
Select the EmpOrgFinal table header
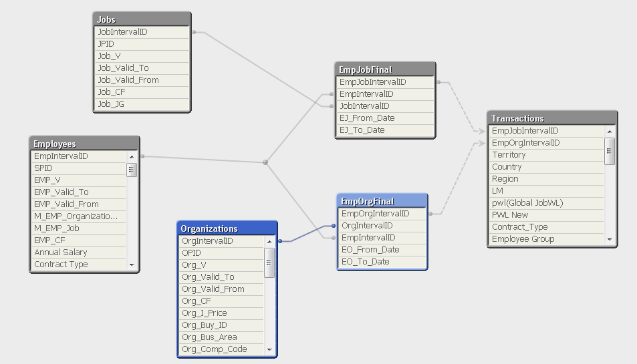382,201
